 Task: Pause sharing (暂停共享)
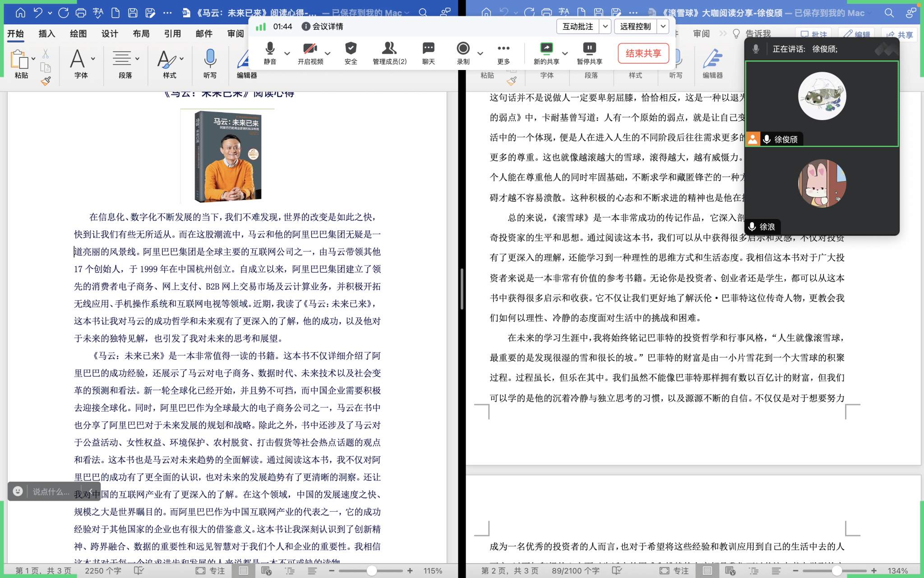590,53
